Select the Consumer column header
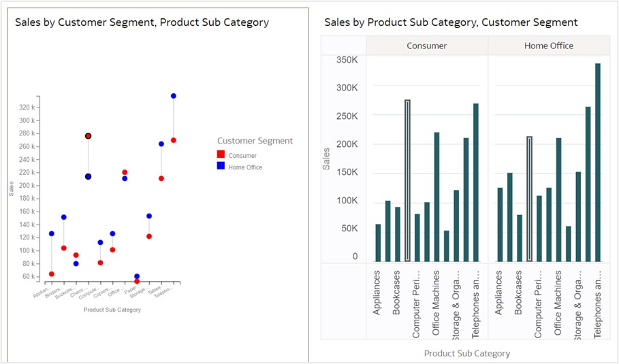Screen dimensions: 619x364 [427, 46]
